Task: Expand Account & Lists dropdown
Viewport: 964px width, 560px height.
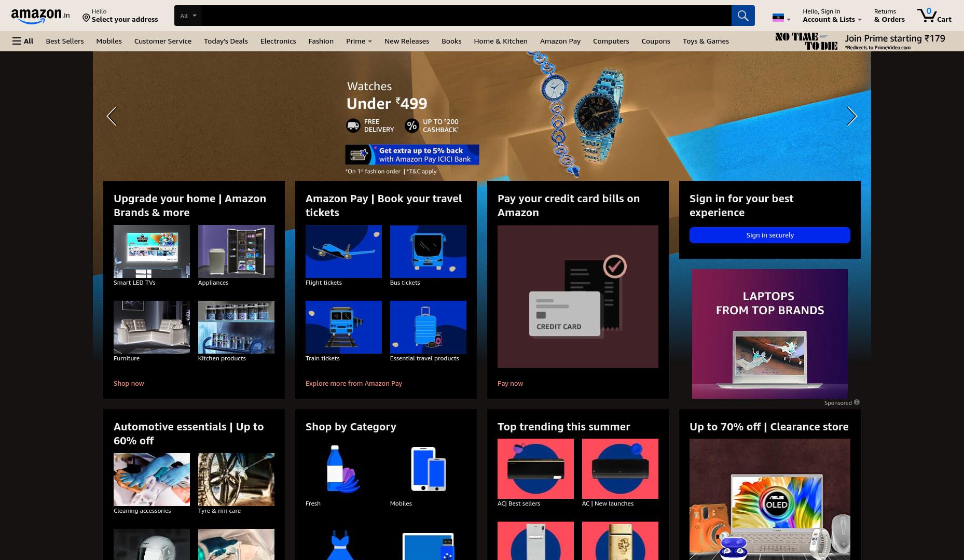Action: coord(832,16)
